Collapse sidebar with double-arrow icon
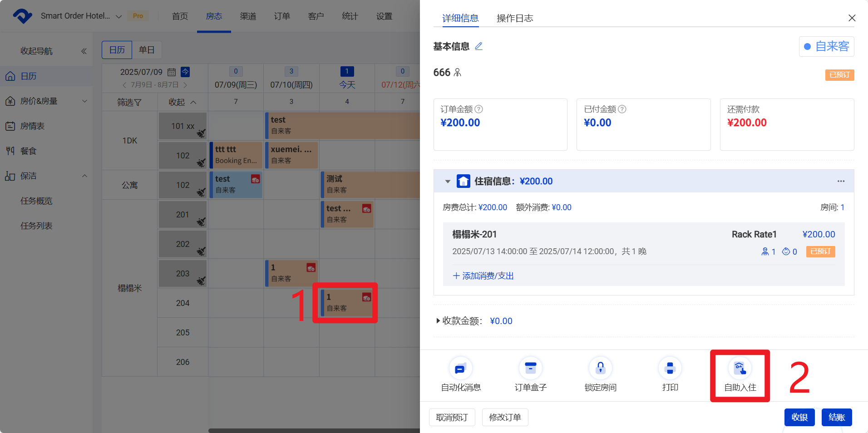This screenshot has height=433, width=868. click(84, 51)
